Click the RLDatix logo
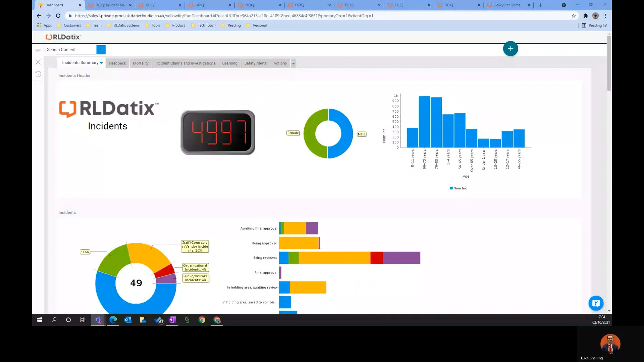Screen dimensions: 644x362 pos(63,37)
